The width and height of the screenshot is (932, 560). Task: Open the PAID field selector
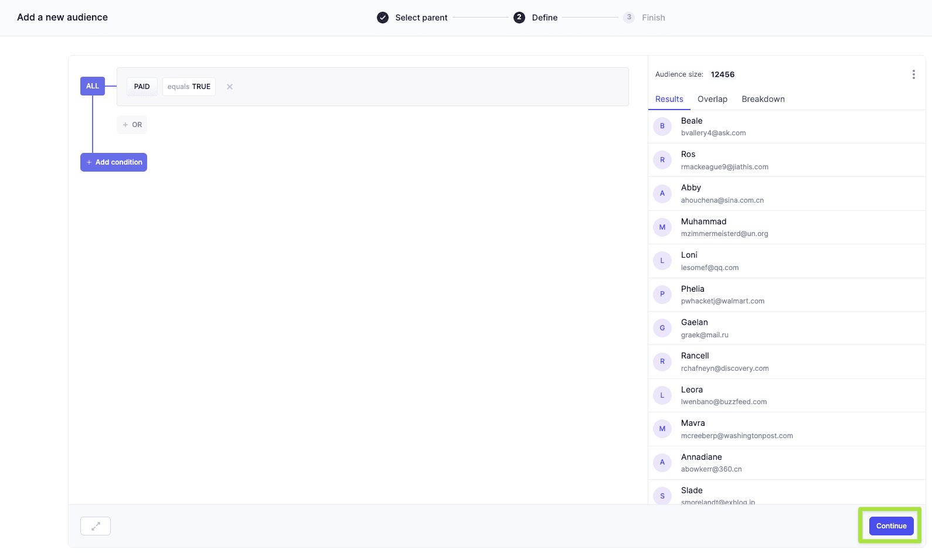(x=142, y=87)
